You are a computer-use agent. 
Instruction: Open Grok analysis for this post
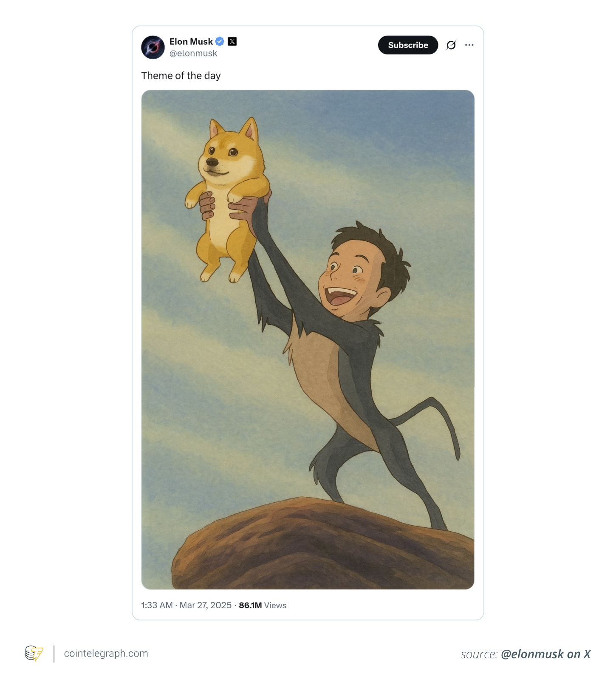(x=452, y=45)
